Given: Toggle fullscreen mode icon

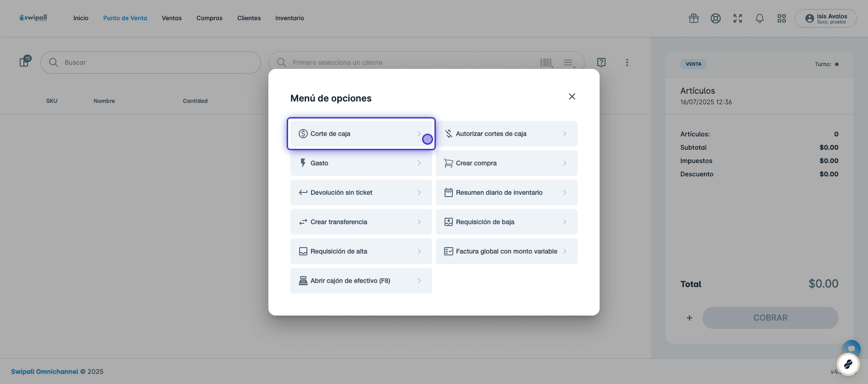Looking at the screenshot, I should (x=738, y=18).
